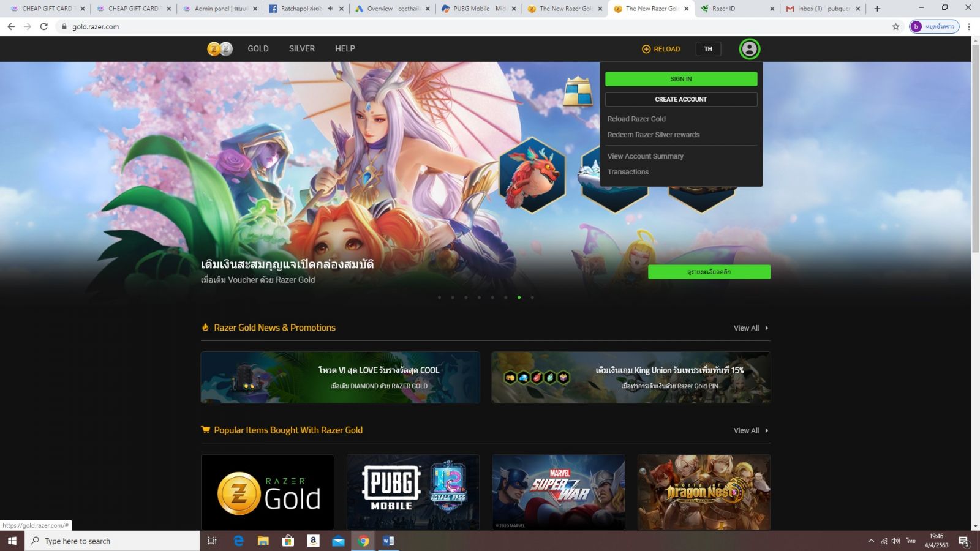Bookmark this page with the star icon
The height and width of the screenshot is (551, 980).
(x=895, y=26)
